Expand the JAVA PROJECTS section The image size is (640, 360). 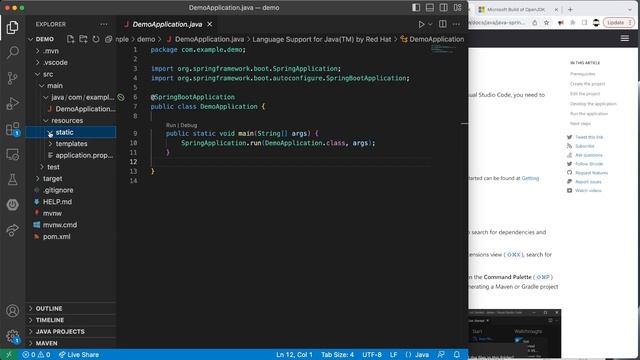click(x=71, y=331)
